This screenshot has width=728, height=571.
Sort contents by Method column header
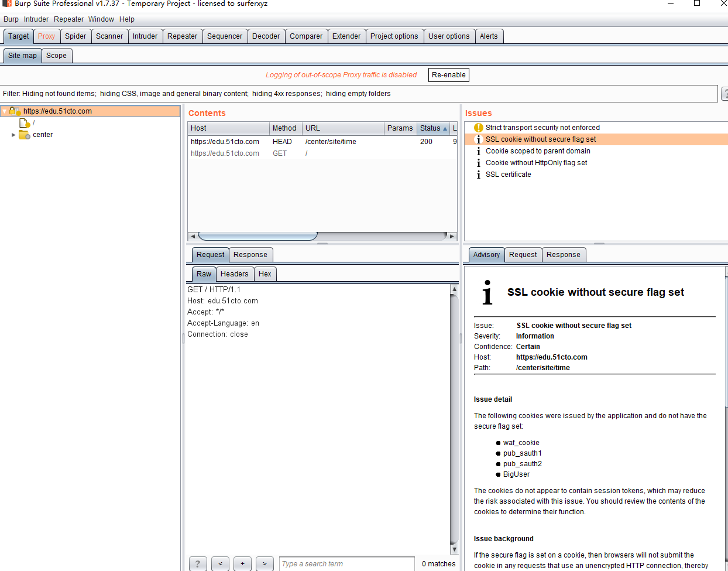285,128
